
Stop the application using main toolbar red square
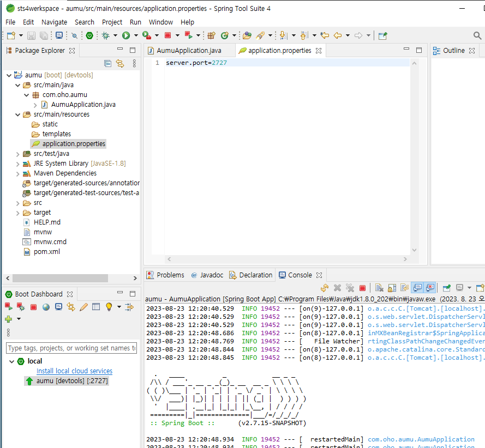[x=167, y=35]
